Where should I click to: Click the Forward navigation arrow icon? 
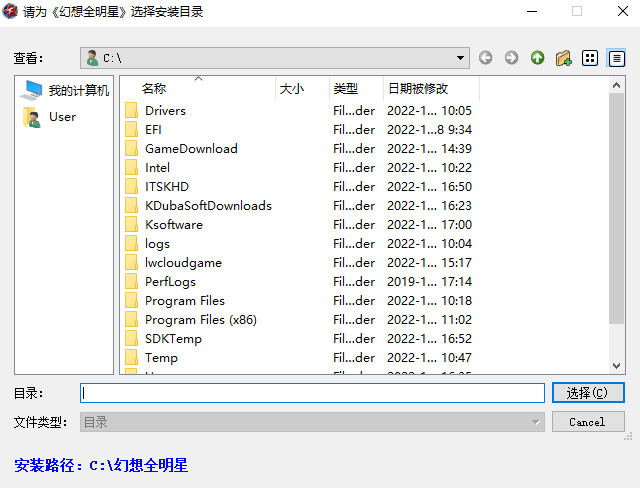(x=511, y=58)
